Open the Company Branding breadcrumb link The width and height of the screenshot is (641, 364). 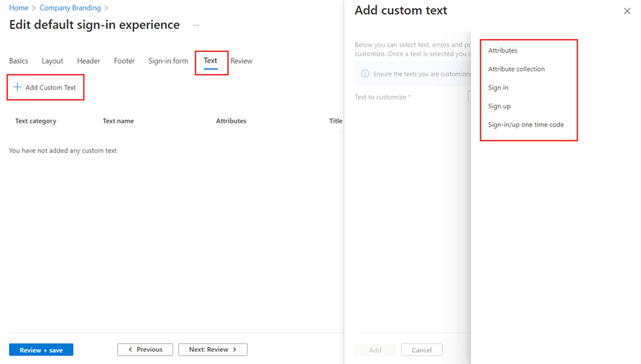point(70,8)
